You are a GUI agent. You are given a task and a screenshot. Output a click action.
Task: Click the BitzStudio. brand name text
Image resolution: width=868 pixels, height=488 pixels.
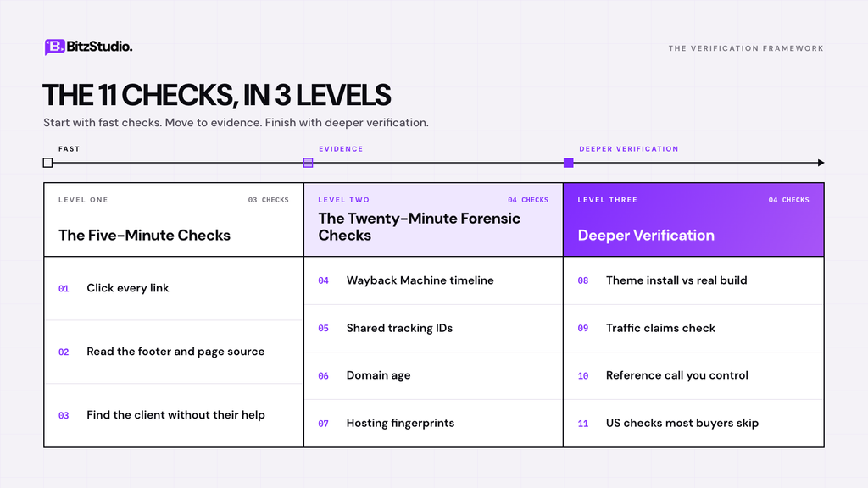pos(100,47)
